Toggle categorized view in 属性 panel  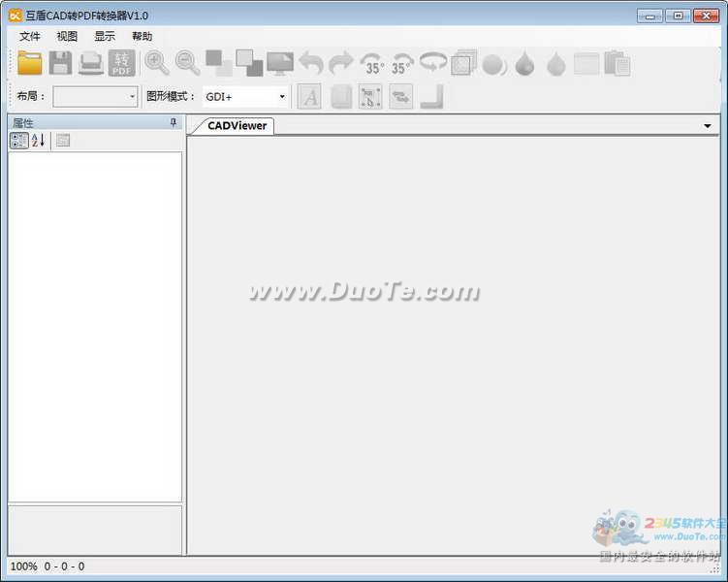(19, 141)
